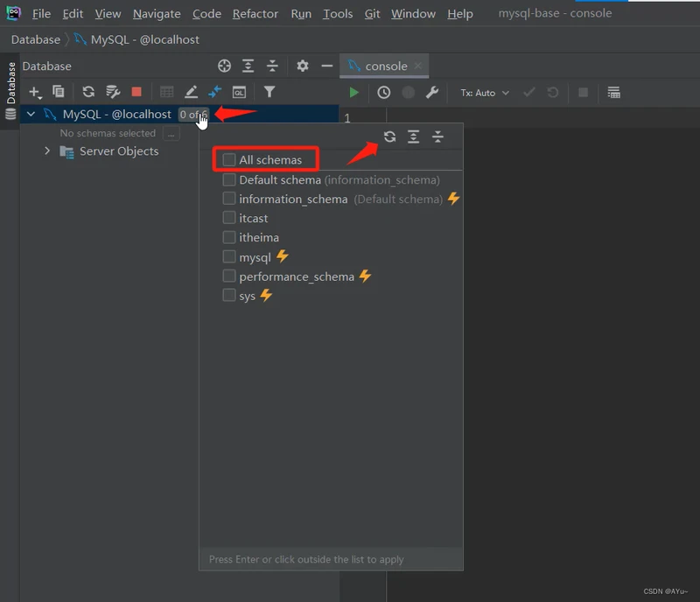Click the explain plan circle icon
Screen dimensions: 700x602
tap(408, 93)
